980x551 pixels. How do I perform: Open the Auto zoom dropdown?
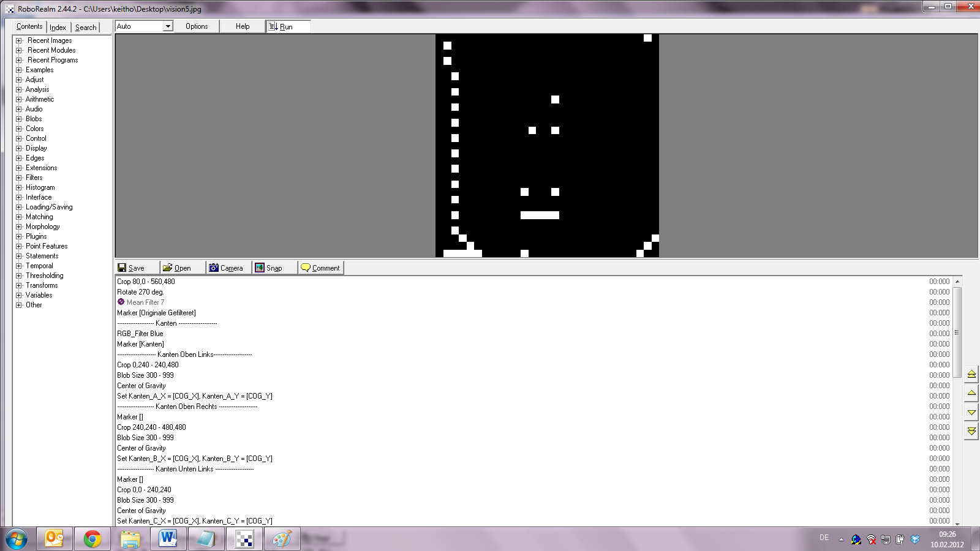click(167, 26)
